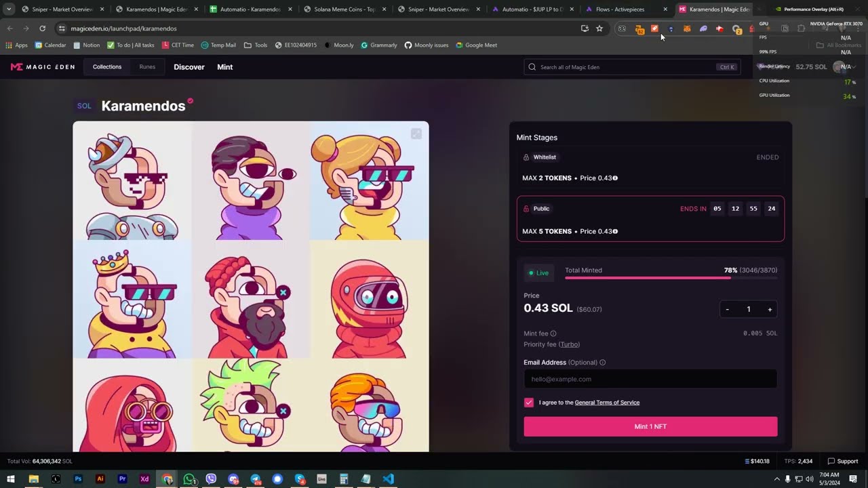Viewport: 868px width, 488px height.
Task: Click the Magic Eden logo
Action: (x=42, y=67)
